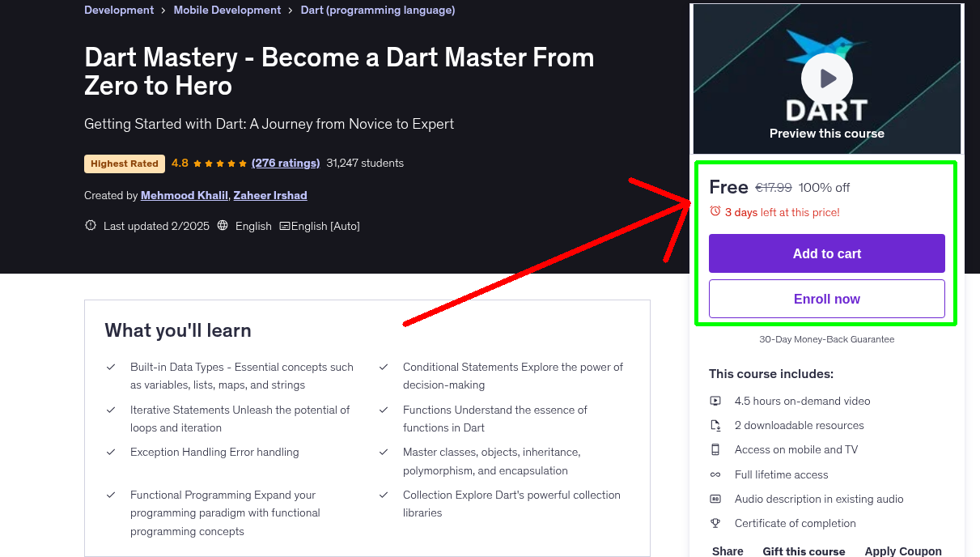Click the Add to cart button
The height and width of the screenshot is (557, 980).
click(x=826, y=253)
